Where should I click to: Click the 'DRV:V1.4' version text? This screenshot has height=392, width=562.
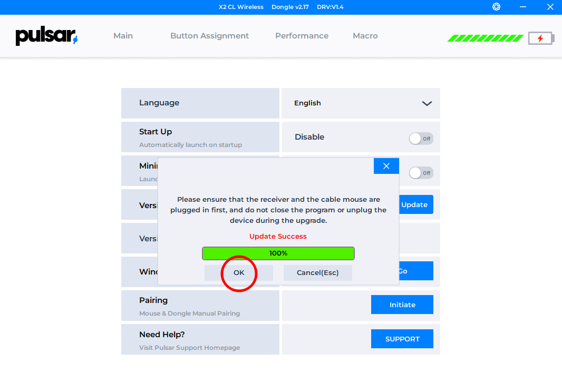330,7
